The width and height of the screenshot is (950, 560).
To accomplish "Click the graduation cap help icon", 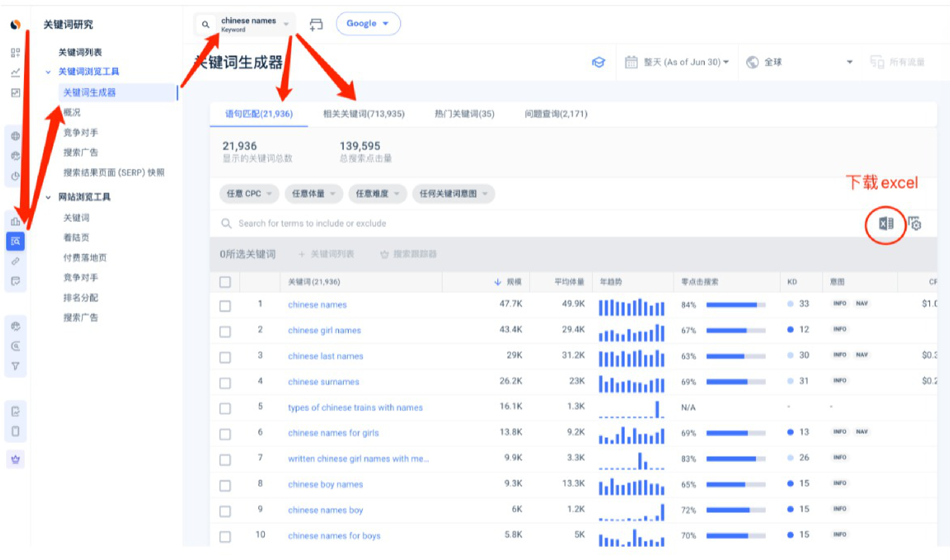I will [598, 62].
